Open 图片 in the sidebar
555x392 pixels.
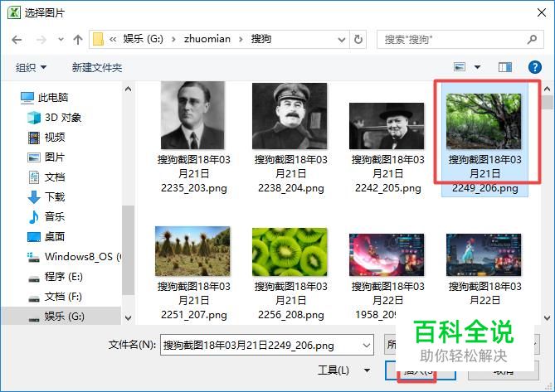(46, 157)
